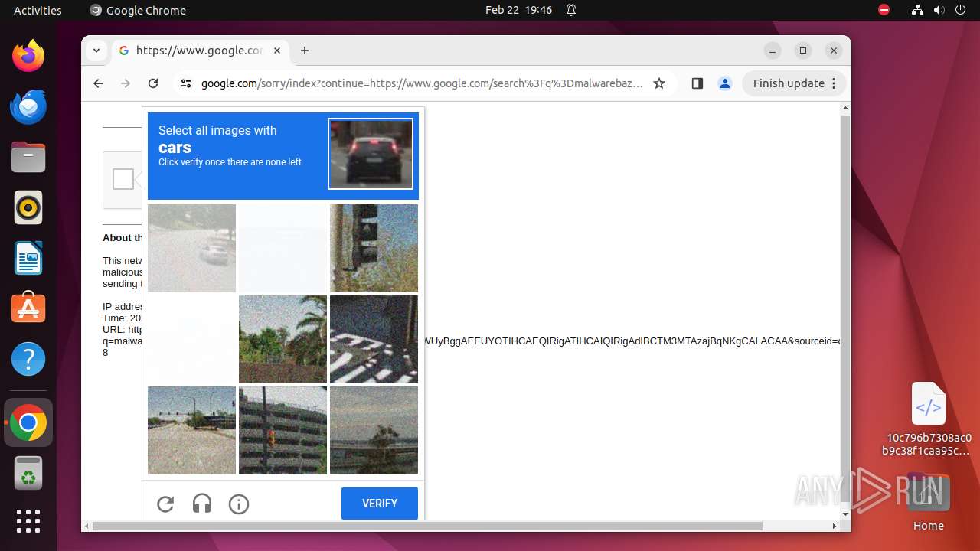Select the tile with crosswalk stripes

pos(374,339)
